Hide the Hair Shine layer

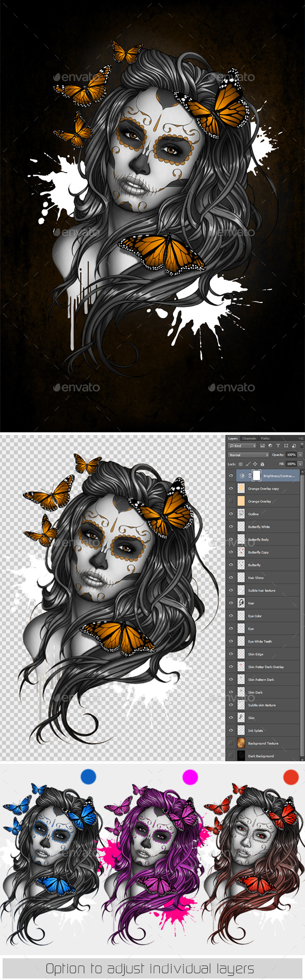coord(231,577)
